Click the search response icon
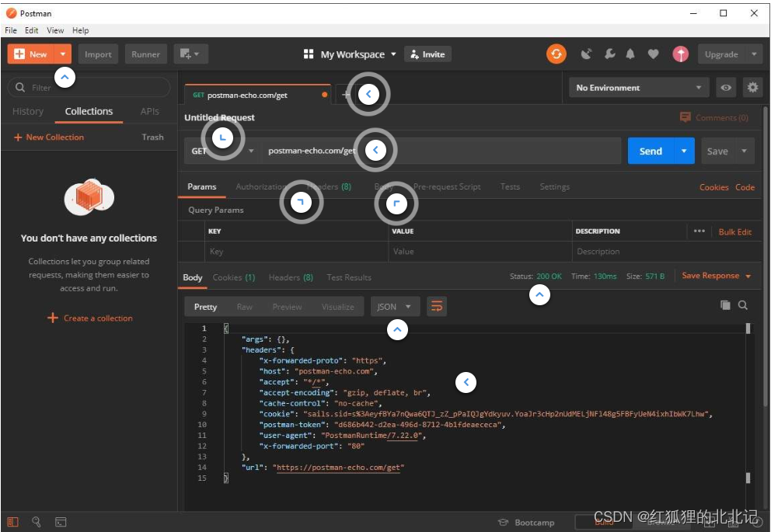 tap(743, 305)
